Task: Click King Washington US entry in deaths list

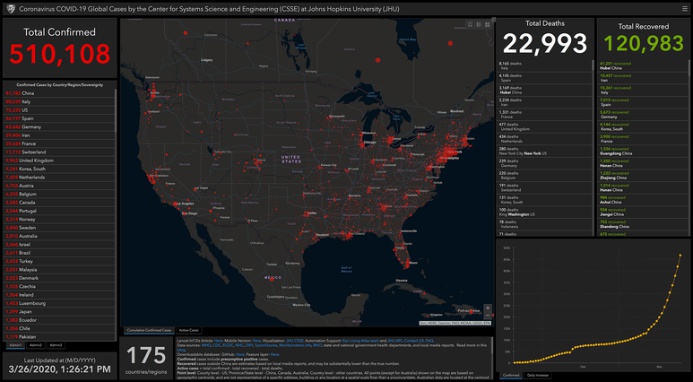Action: point(544,212)
